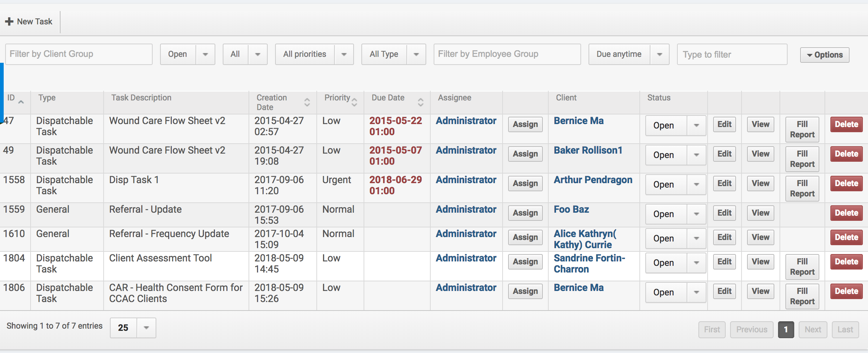Expand the All priorities filter
Image resolution: width=868 pixels, height=353 pixels.
(x=344, y=54)
